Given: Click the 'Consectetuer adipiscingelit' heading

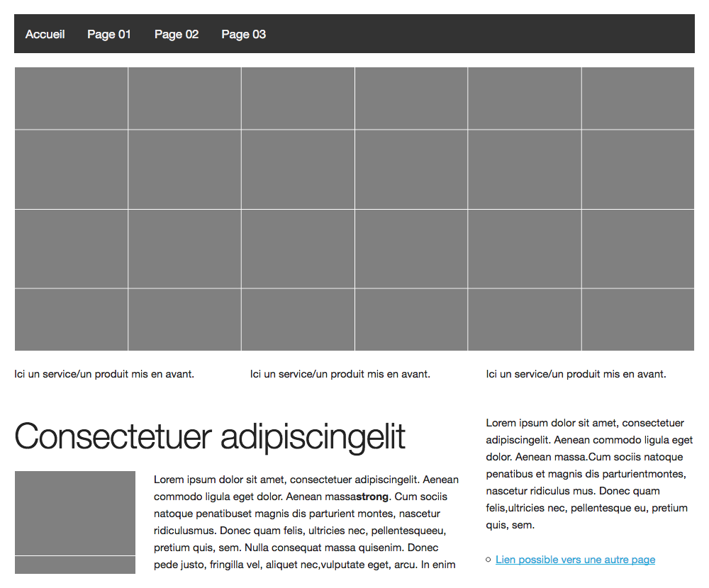Looking at the screenshot, I should [210, 436].
